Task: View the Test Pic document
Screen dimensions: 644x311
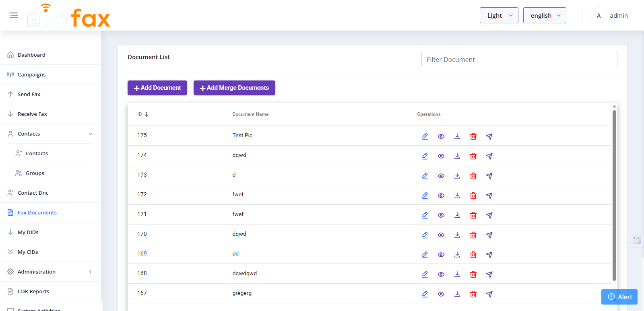Action: coord(441,136)
